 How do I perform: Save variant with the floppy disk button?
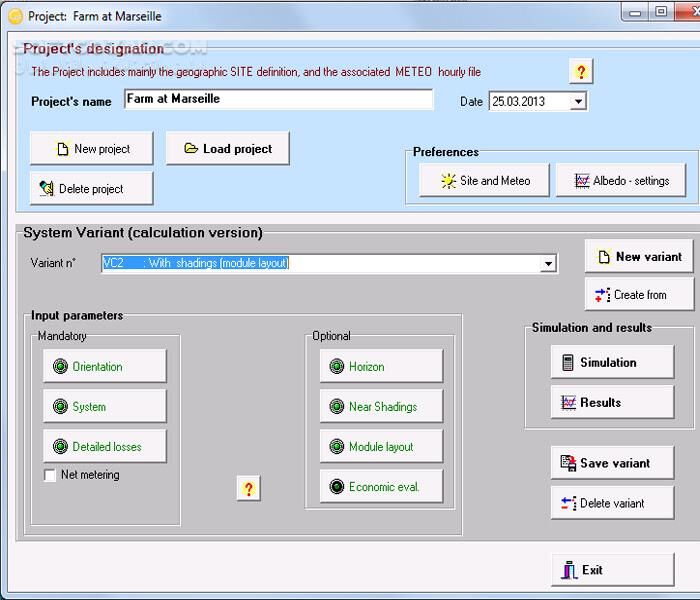[611, 463]
